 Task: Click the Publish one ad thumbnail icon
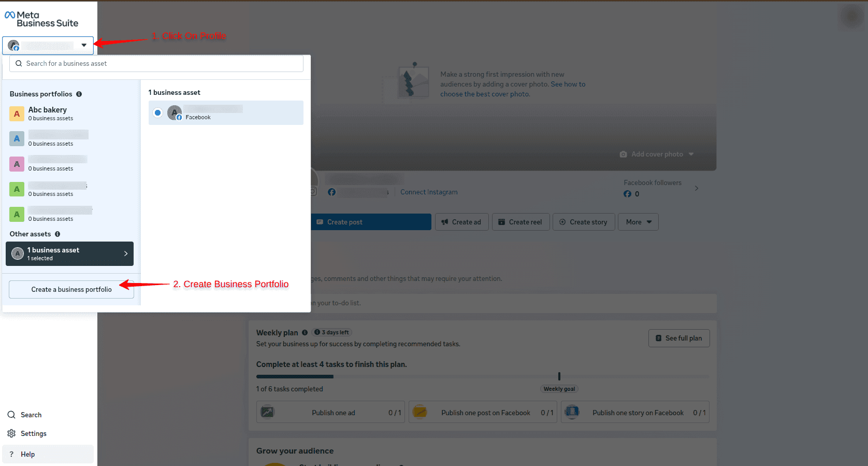[x=267, y=412]
